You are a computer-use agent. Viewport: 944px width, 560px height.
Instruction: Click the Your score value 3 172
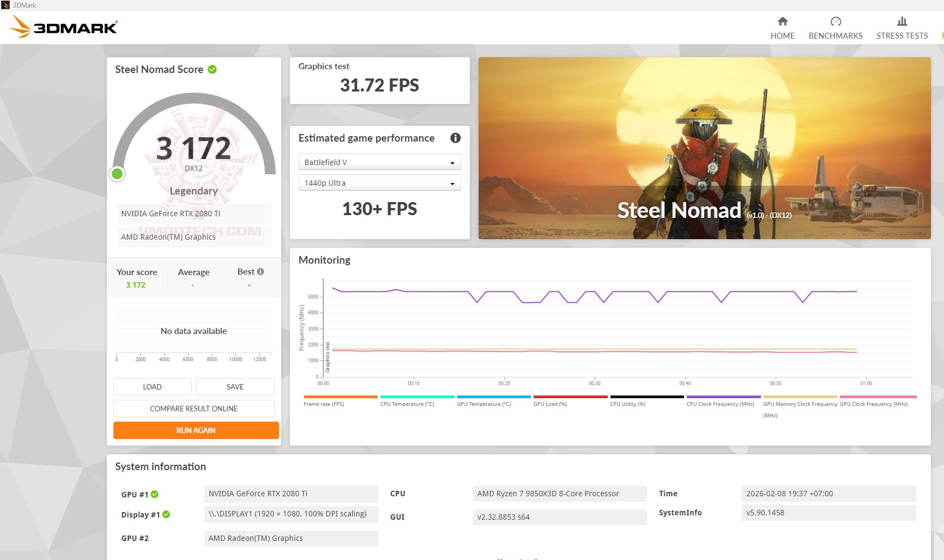(x=136, y=285)
